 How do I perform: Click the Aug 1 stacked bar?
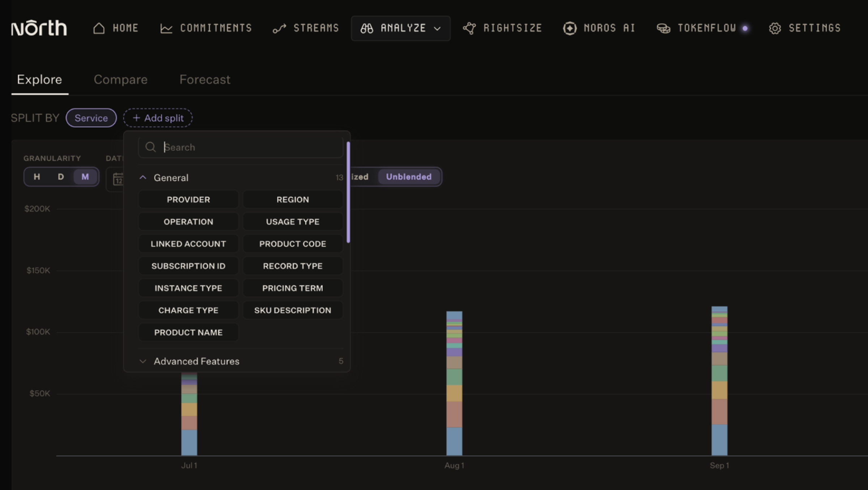tap(454, 383)
